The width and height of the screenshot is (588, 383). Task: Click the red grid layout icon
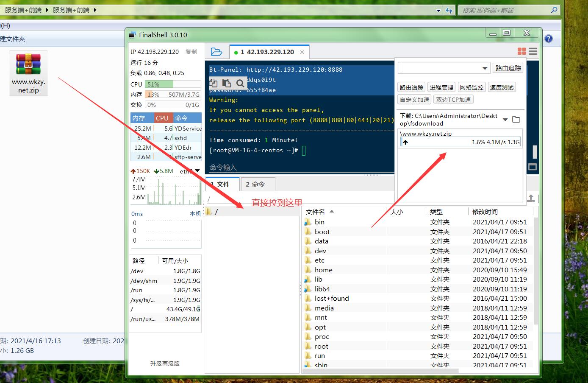[521, 51]
